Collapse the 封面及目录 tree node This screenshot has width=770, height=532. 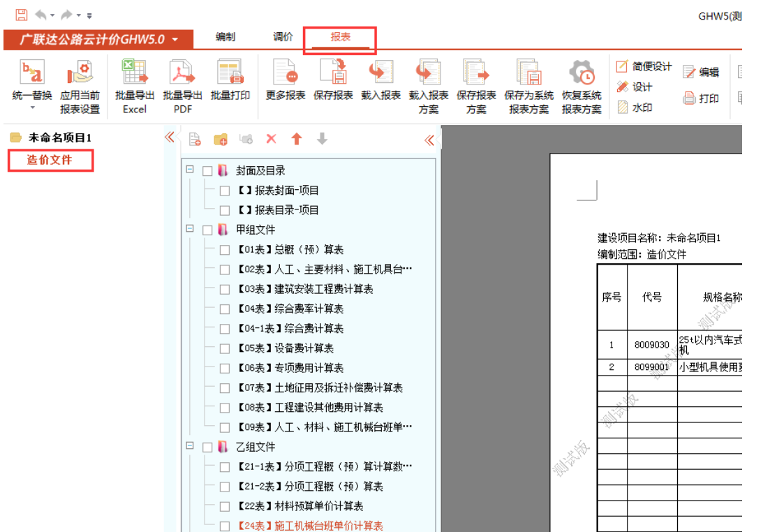tap(190, 170)
